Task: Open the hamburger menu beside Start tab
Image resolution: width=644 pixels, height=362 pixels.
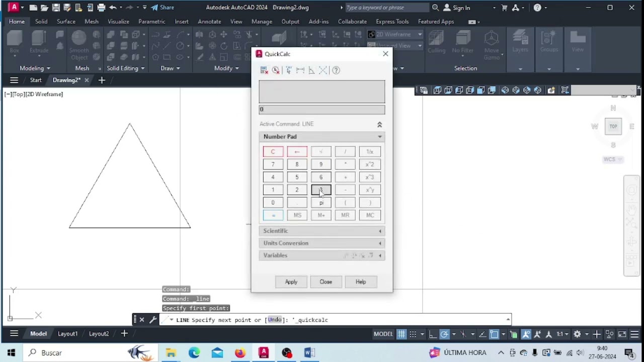Action: click(14, 80)
